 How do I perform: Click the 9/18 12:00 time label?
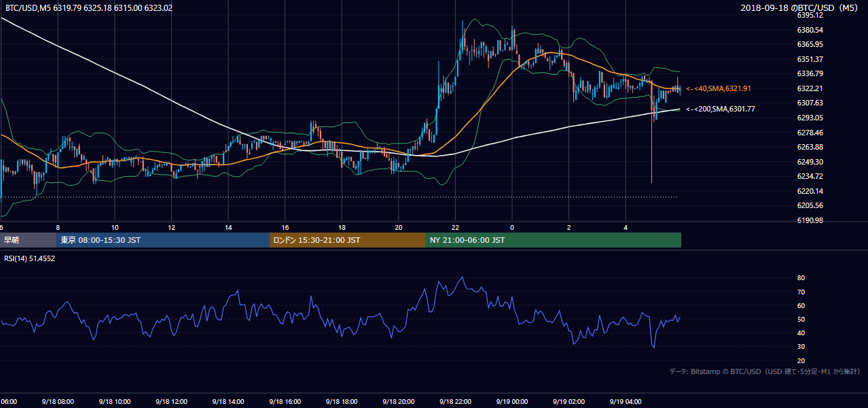(x=170, y=402)
